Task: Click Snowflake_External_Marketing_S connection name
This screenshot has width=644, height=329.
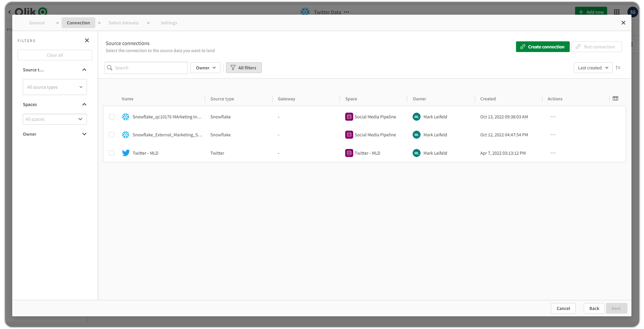Action: pos(167,135)
